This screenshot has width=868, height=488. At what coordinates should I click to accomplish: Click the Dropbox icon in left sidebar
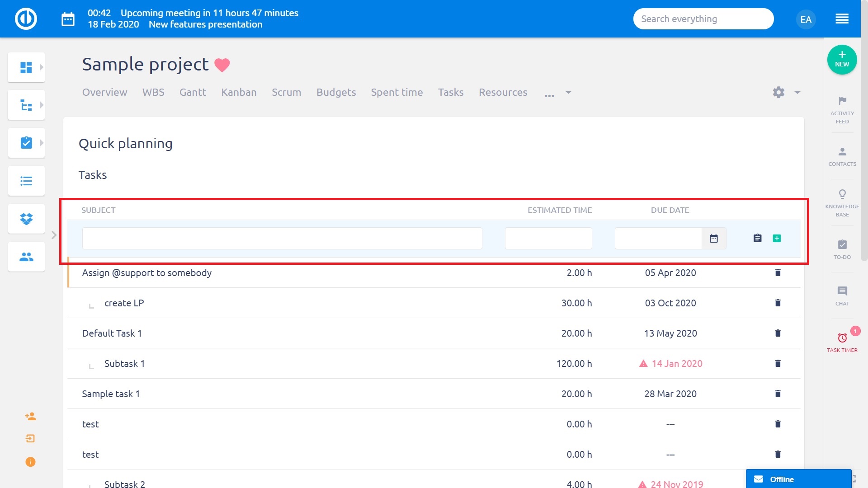pyautogui.click(x=26, y=219)
